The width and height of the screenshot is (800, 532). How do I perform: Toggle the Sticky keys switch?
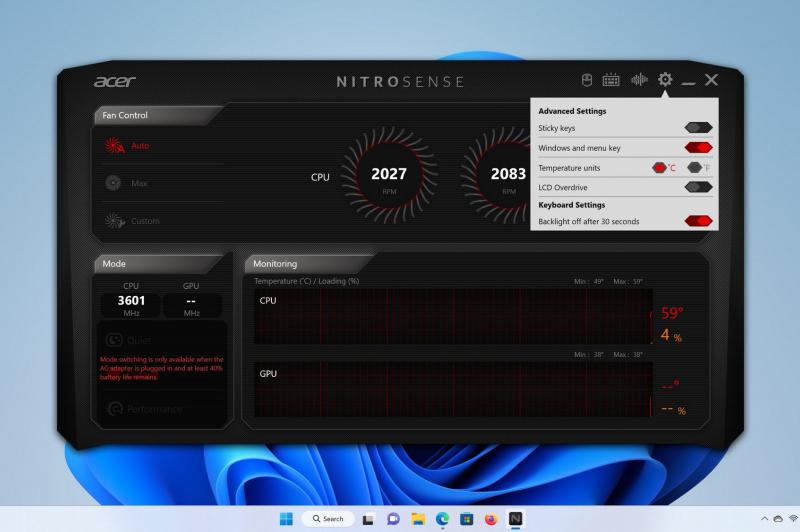click(698, 128)
